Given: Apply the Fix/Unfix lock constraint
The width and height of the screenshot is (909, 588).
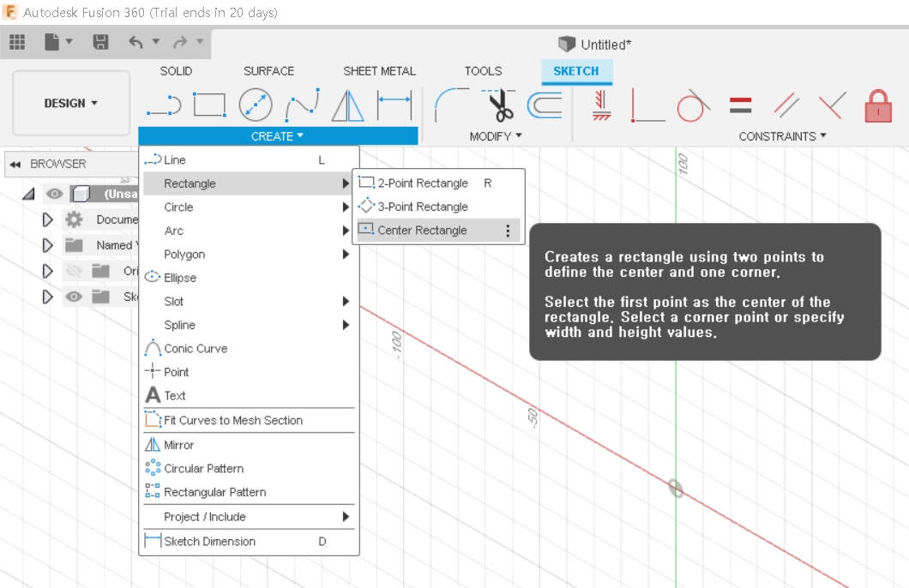Looking at the screenshot, I should (x=878, y=105).
